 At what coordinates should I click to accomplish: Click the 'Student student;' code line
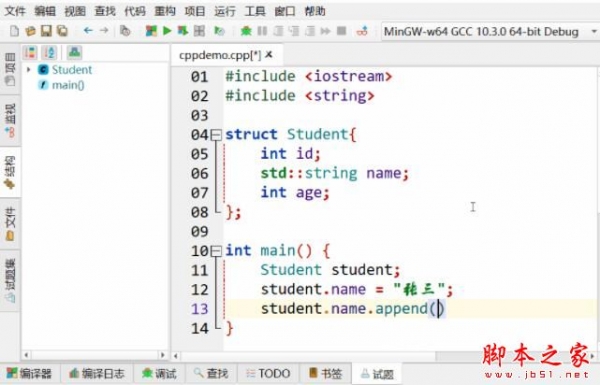click(330, 270)
